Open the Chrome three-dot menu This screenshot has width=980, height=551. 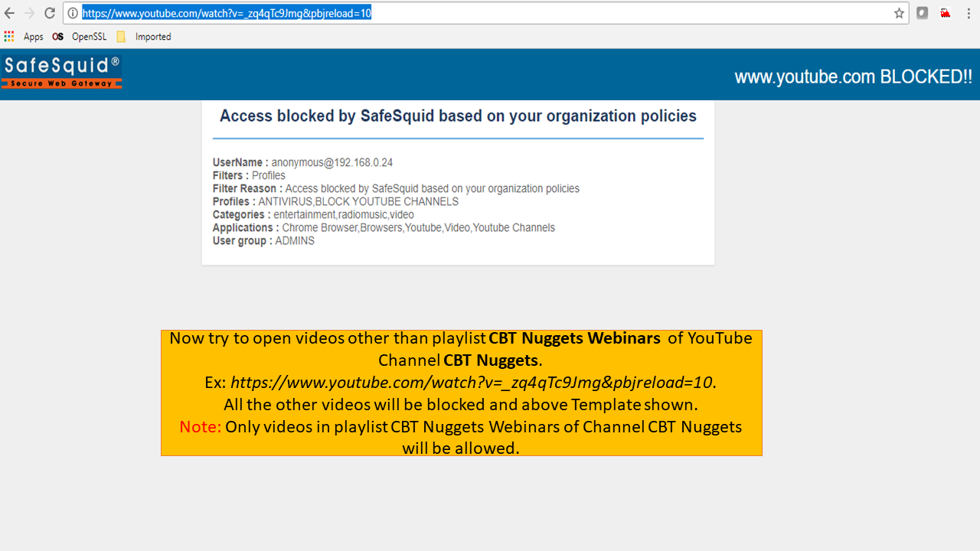click(x=969, y=13)
